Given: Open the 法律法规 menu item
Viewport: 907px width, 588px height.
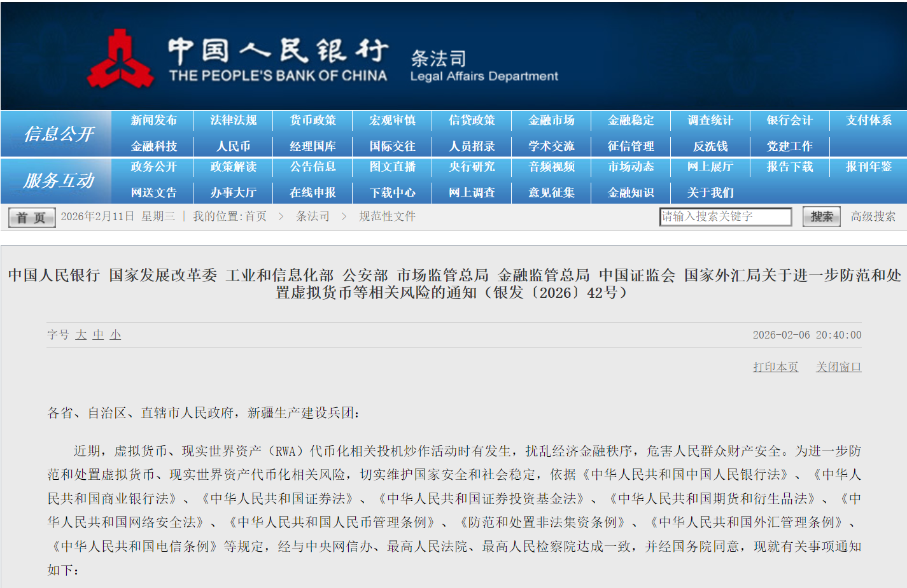Looking at the screenshot, I should (232, 120).
